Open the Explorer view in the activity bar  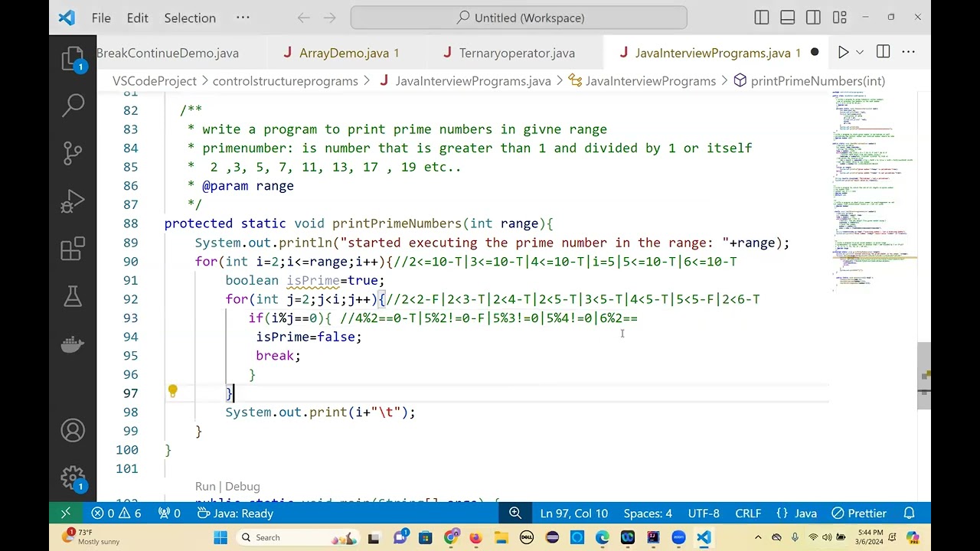coord(73,59)
